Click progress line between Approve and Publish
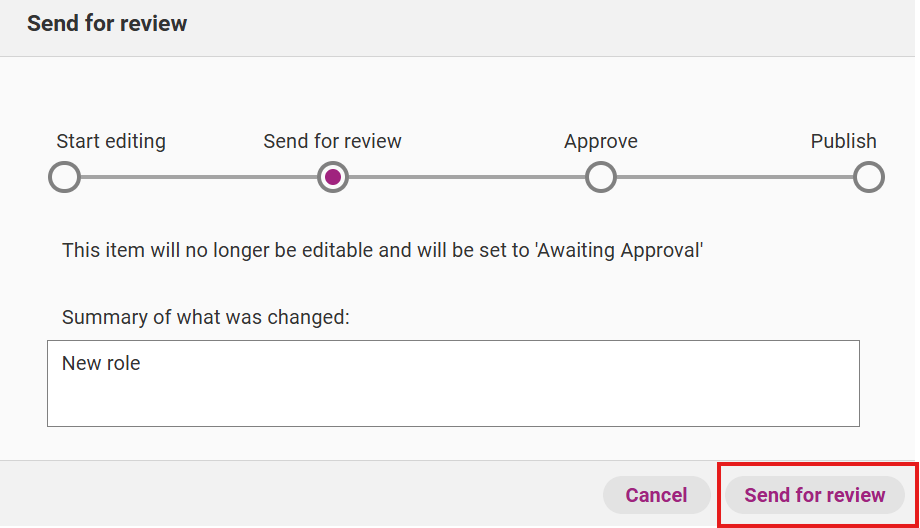This screenshot has width=920, height=528. click(x=734, y=178)
